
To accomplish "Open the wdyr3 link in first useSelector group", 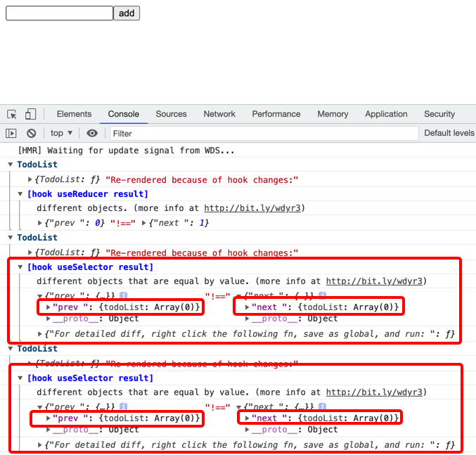I will click(374, 281).
